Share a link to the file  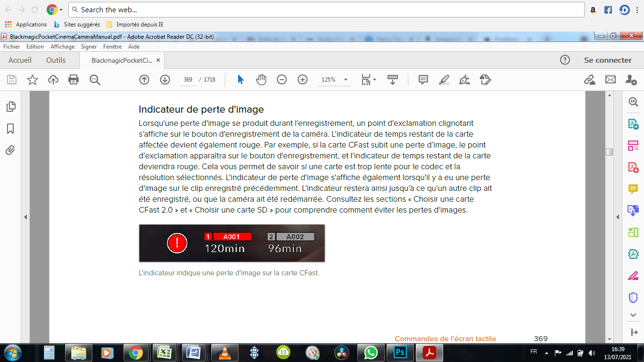[590, 80]
